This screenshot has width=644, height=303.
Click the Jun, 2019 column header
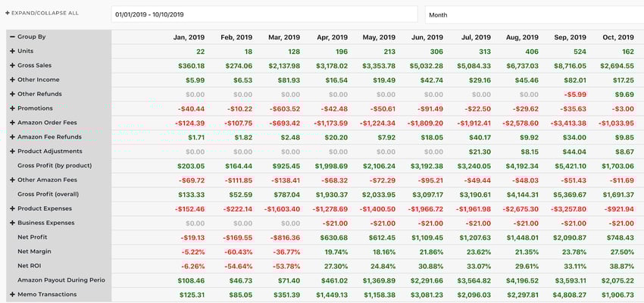point(427,37)
